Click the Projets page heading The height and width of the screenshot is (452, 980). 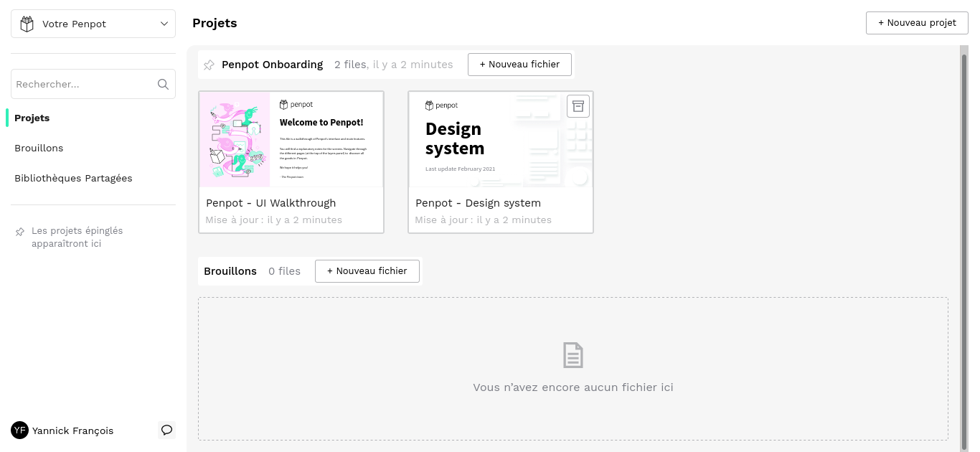coord(215,23)
